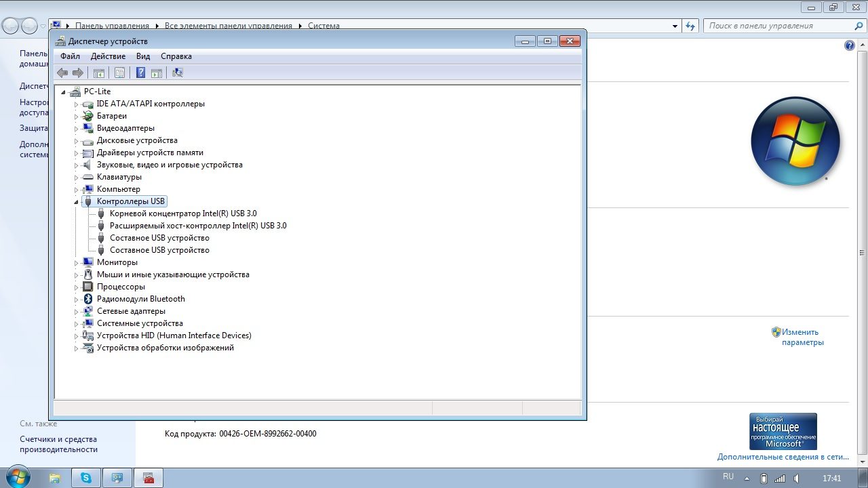Click the blue Help toolbar icon
The height and width of the screenshot is (488, 868).
pos(140,73)
